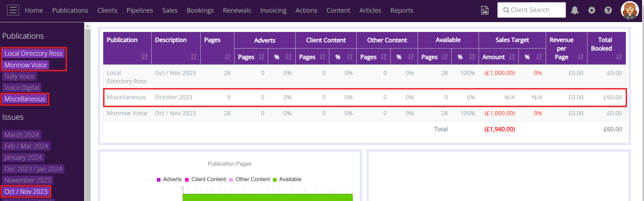This screenshot has width=644, height=201.
Task: Open the Articles menu item
Action: coord(370,10)
